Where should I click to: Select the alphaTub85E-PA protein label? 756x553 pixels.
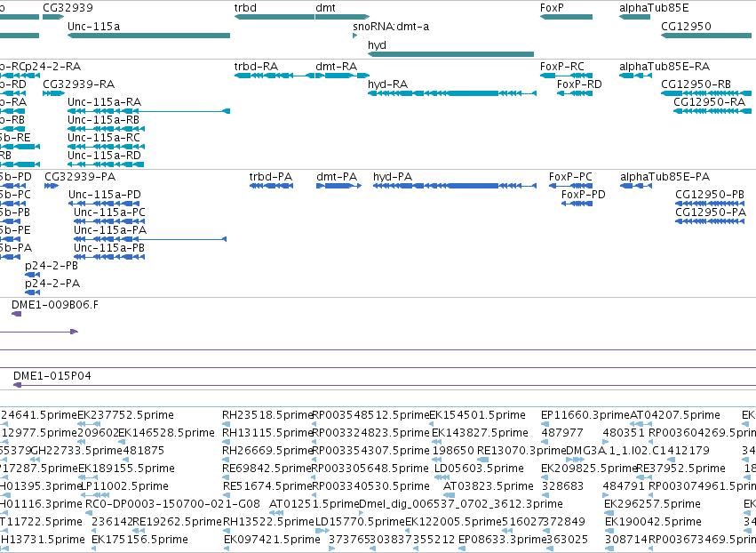664,177
